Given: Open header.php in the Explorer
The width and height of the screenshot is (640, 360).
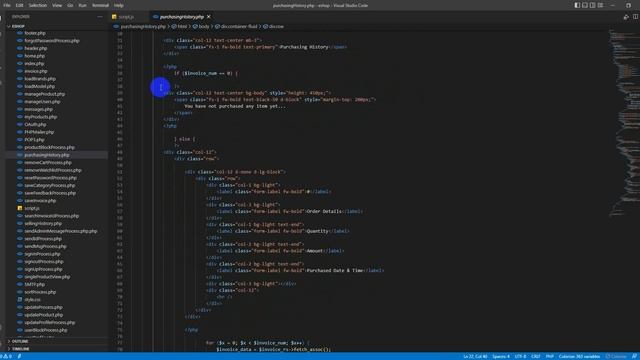Looking at the screenshot, I should [36, 48].
